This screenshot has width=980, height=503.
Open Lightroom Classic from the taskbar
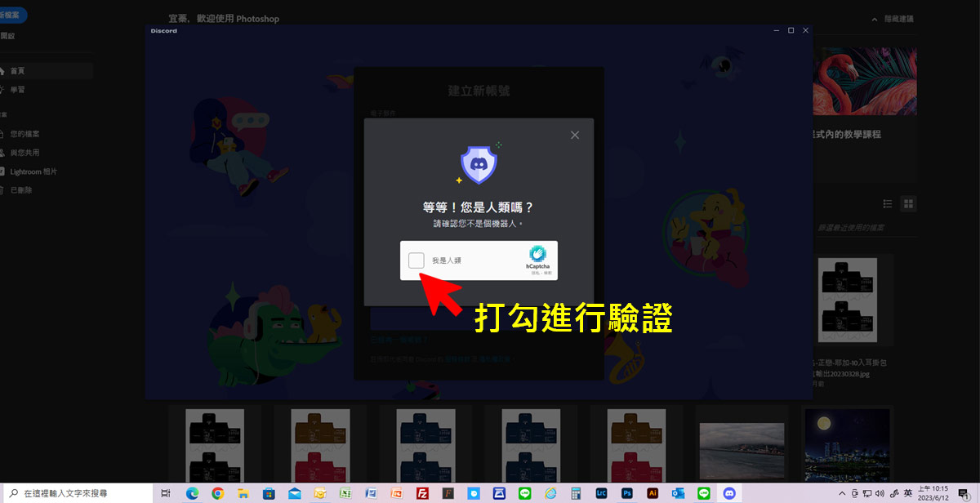pyautogui.click(x=601, y=493)
